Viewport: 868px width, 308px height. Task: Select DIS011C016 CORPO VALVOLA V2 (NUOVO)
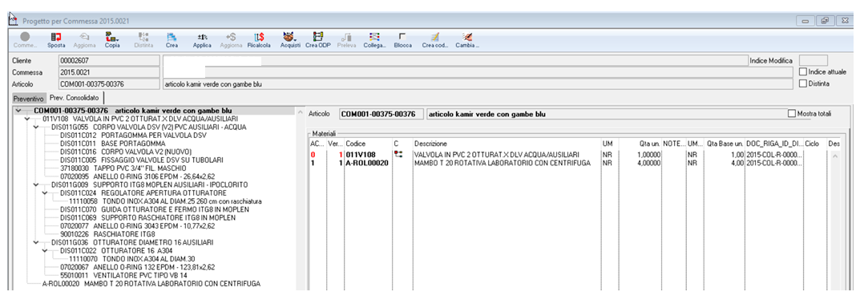pos(126,152)
